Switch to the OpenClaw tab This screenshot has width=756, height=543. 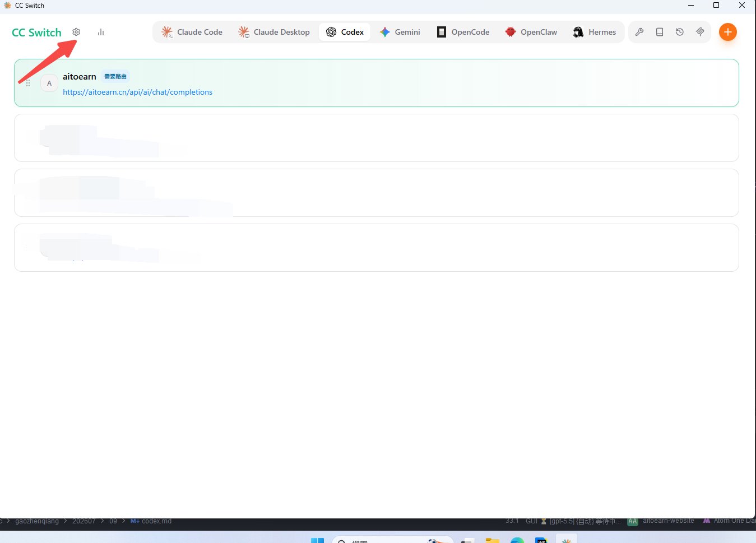coord(531,32)
